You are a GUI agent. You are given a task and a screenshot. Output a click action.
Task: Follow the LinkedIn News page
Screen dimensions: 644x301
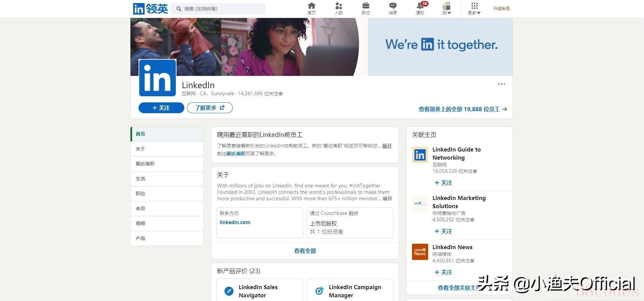tap(443, 272)
